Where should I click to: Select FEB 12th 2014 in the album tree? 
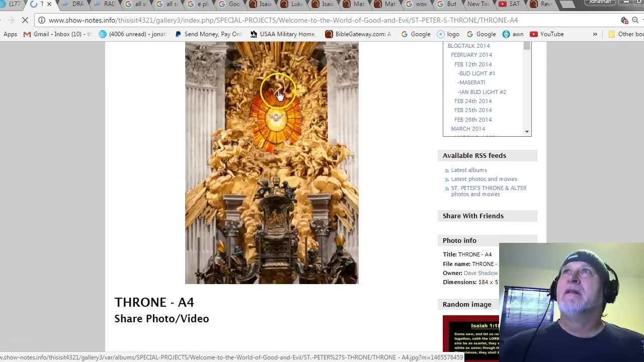(473, 64)
